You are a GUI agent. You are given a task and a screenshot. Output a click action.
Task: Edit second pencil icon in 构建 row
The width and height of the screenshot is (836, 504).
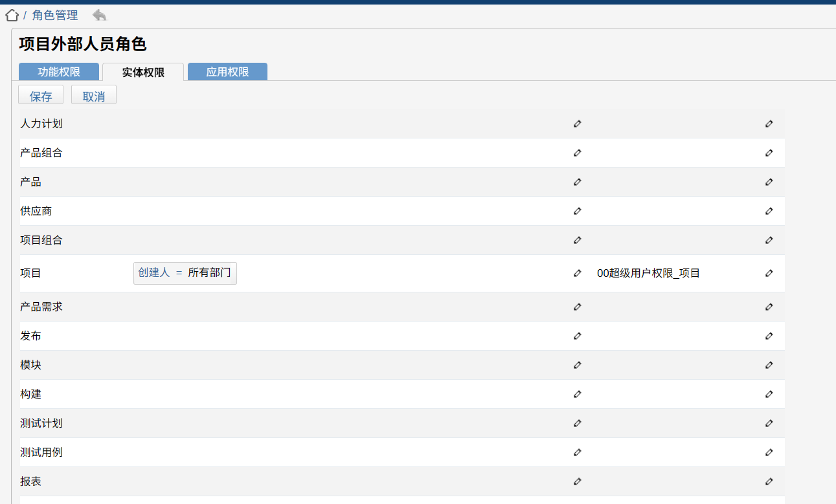click(x=769, y=394)
